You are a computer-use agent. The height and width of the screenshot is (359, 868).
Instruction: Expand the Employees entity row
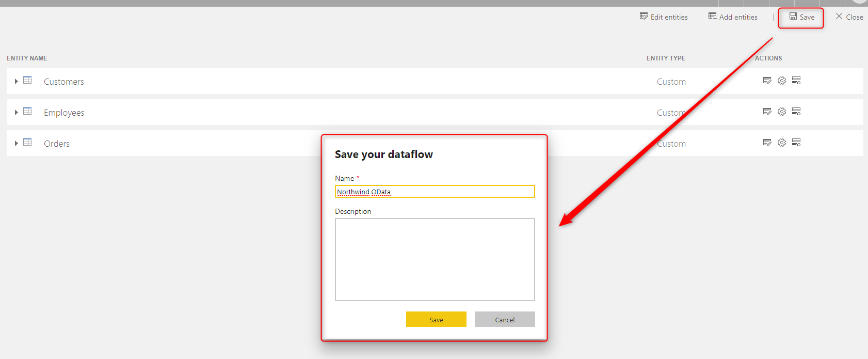click(x=17, y=112)
